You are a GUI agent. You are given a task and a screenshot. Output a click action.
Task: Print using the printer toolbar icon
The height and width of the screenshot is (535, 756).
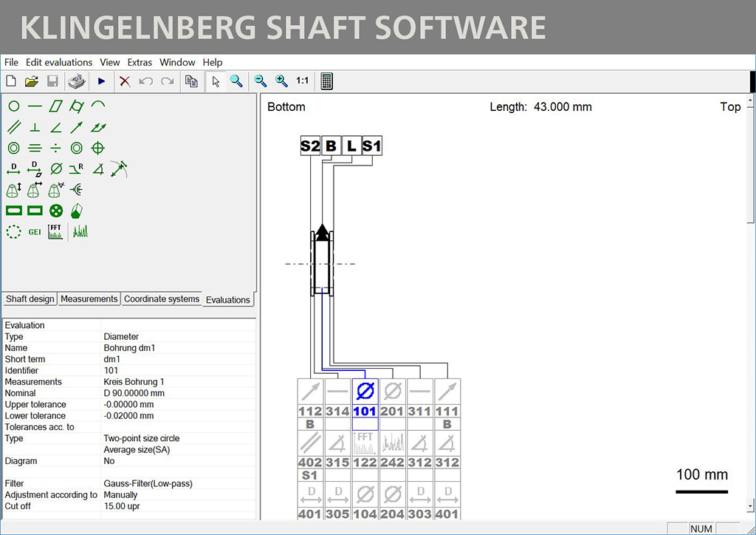[x=77, y=81]
